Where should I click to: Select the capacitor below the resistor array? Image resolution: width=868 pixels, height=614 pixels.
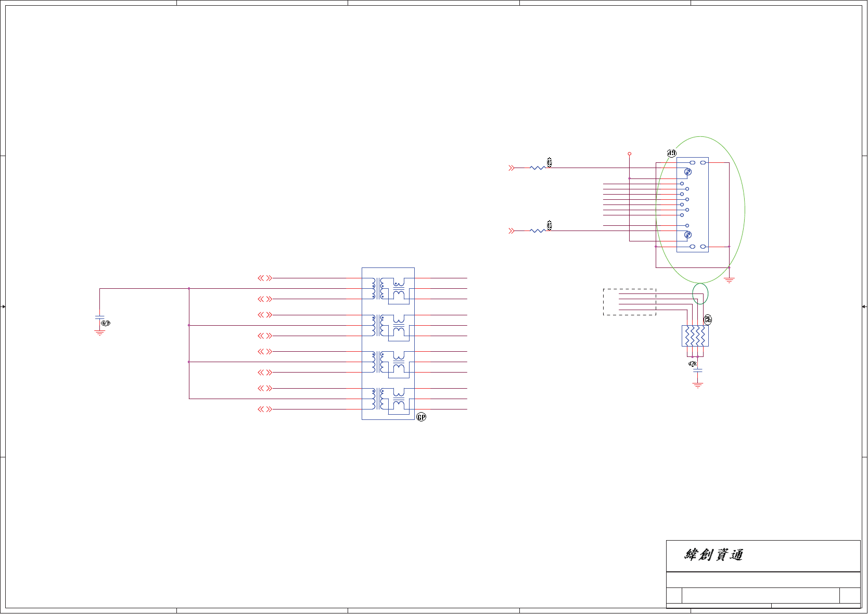coord(698,370)
